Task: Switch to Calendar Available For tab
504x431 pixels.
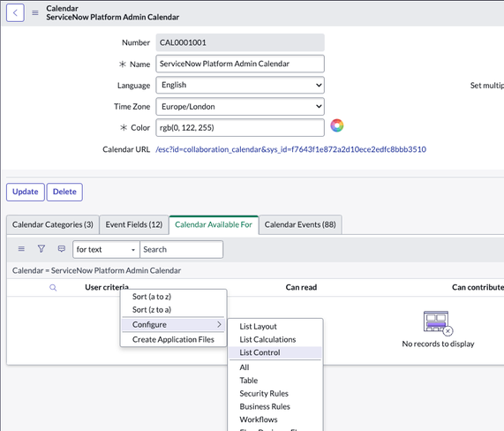Action: tap(214, 224)
